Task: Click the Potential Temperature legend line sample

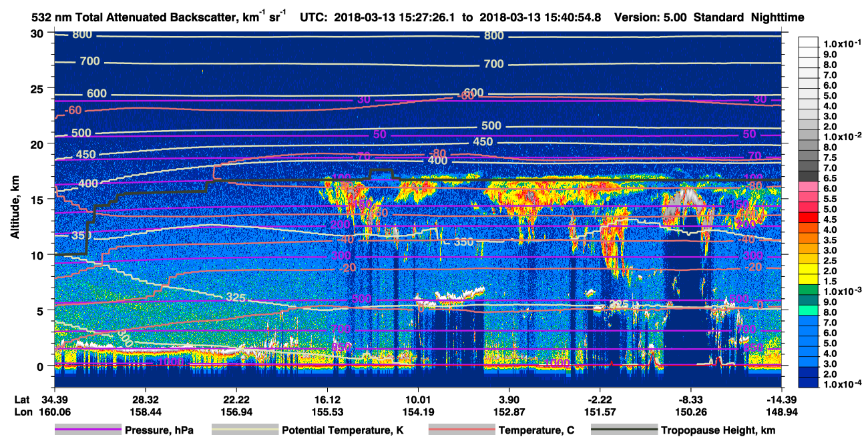Action: 245,430
